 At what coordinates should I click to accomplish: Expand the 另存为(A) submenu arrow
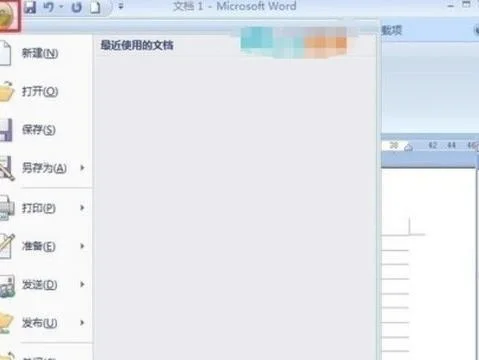pyautogui.click(x=82, y=168)
